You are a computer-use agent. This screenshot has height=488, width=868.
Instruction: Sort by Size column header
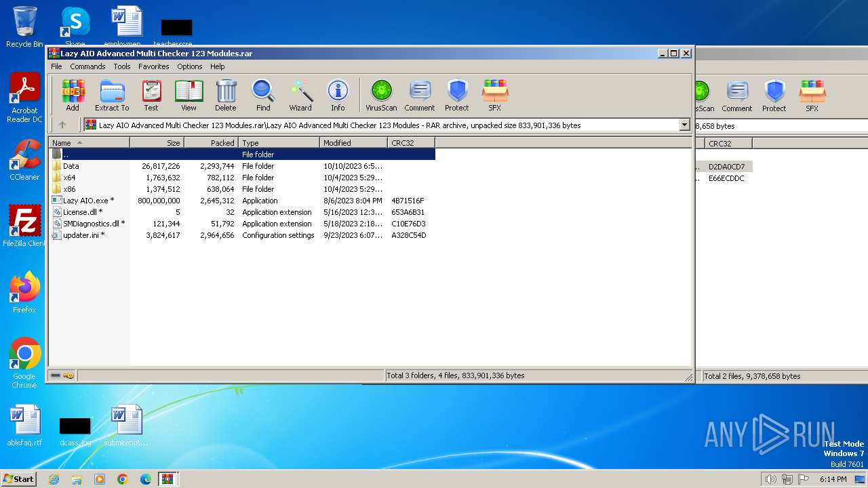coord(157,143)
